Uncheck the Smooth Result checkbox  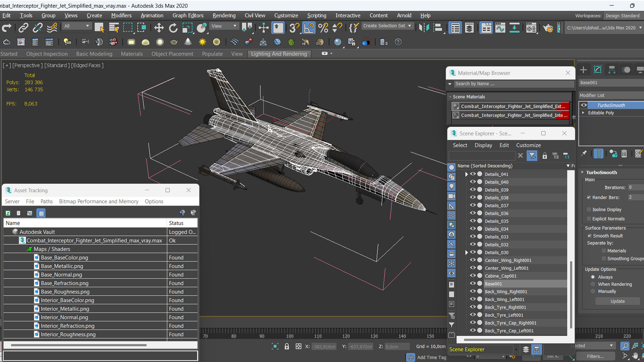coord(590,236)
